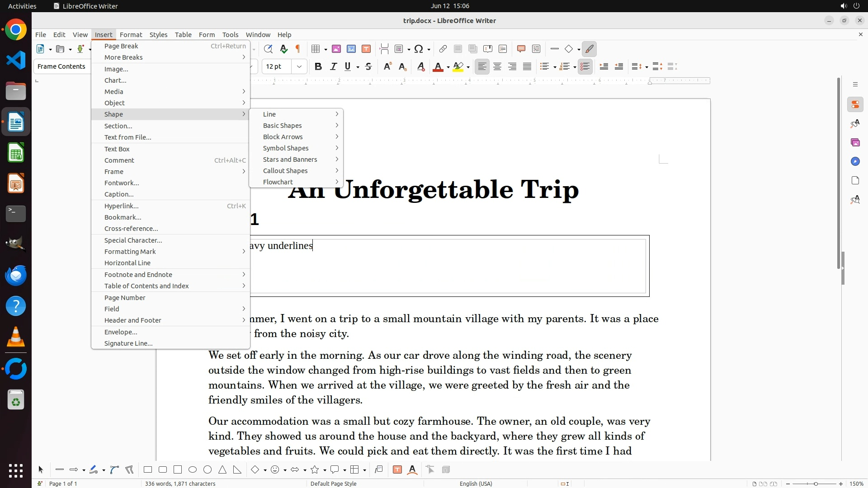Toggle Formatting Marks pilcrow button

point(298,49)
